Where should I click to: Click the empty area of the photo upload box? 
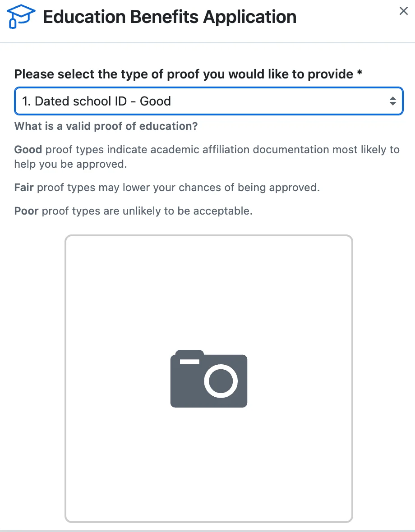pos(209,292)
